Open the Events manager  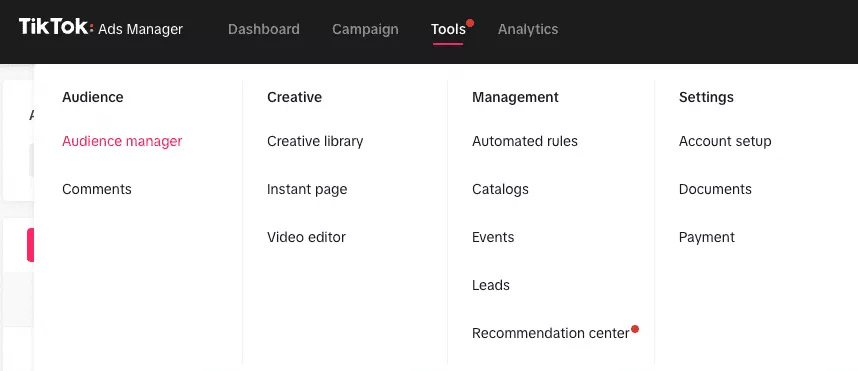(x=493, y=237)
